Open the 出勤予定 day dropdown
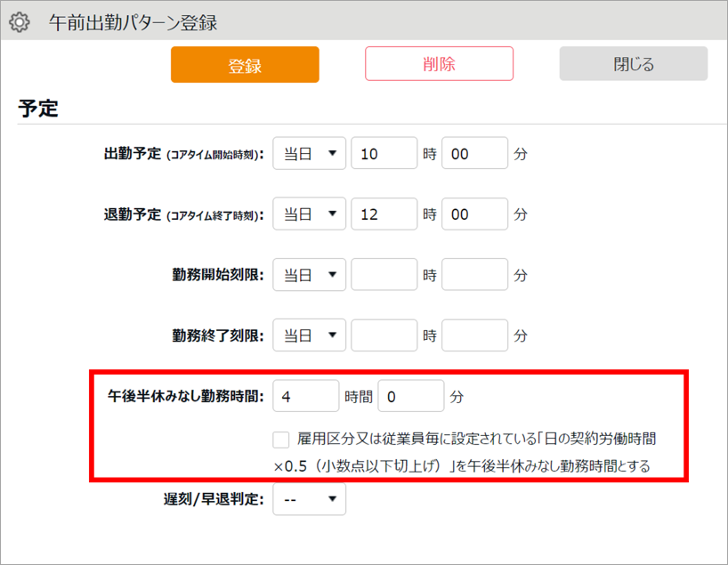Screen dimensions: 728x565 click(x=309, y=154)
